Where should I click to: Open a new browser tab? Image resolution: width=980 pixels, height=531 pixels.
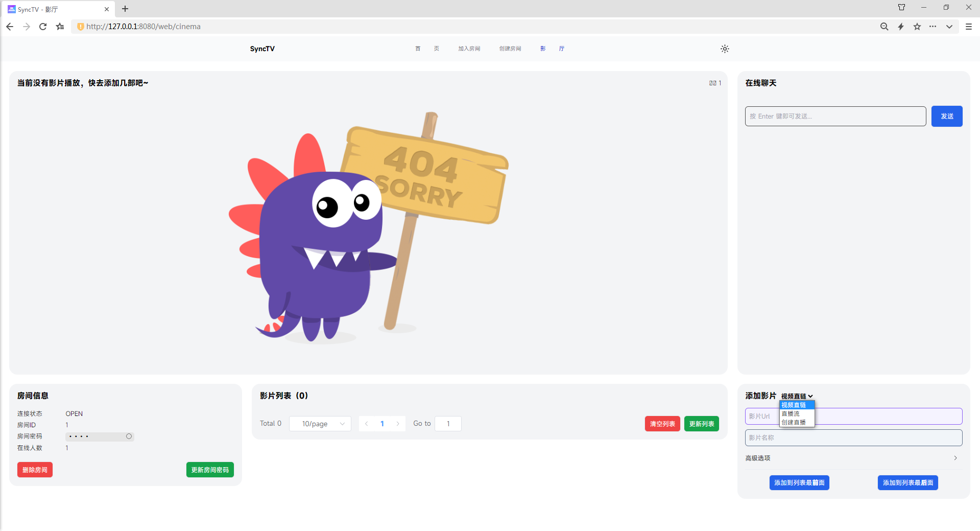click(x=125, y=9)
